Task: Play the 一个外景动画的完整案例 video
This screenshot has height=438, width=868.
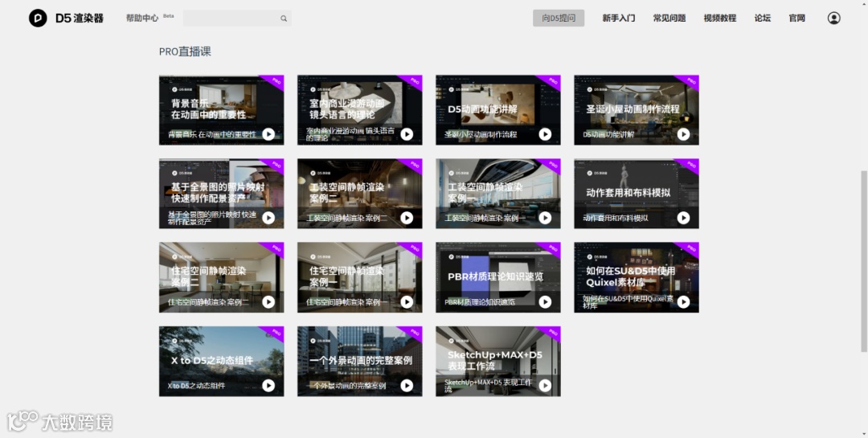Action: pyautogui.click(x=407, y=386)
